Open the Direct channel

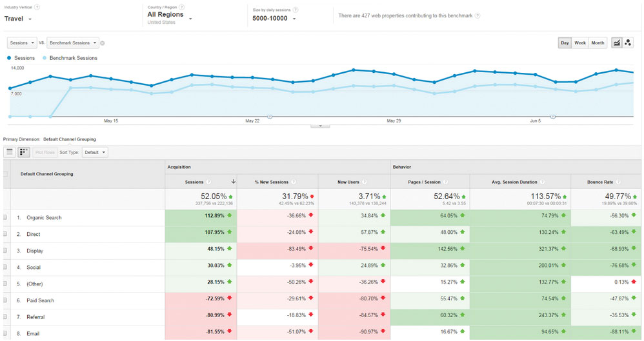(34, 234)
